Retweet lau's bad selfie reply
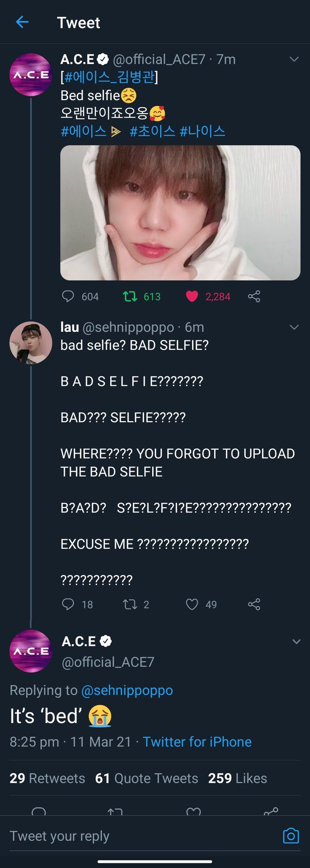Screen dimensions: 310x868 tap(130, 604)
